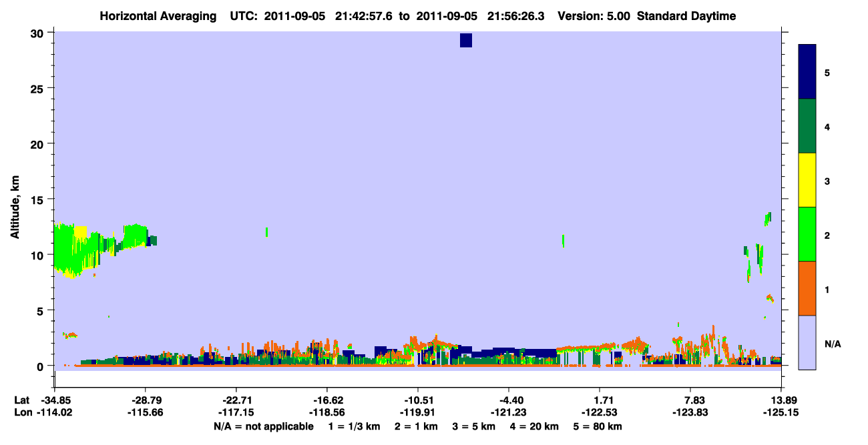
Task: Click the colorbar label 5
Action: (827, 72)
